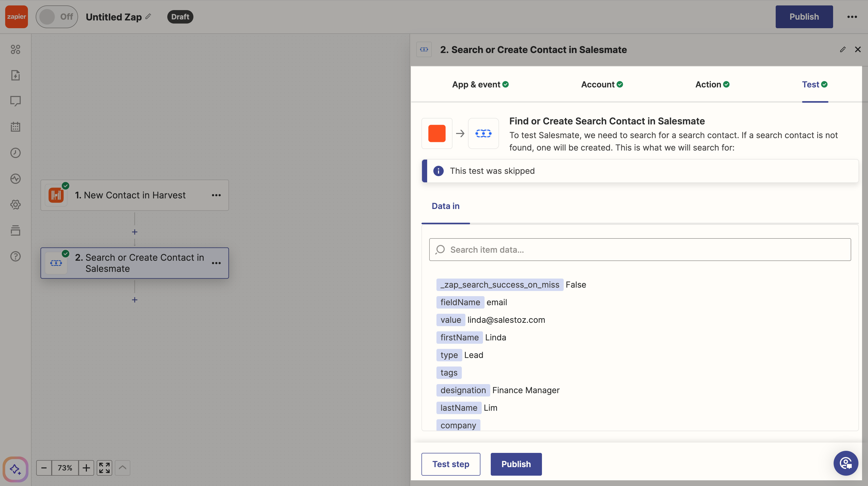Click the company label
This screenshot has width=868, height=486.
pyautogui.click(x=458, y=425)
